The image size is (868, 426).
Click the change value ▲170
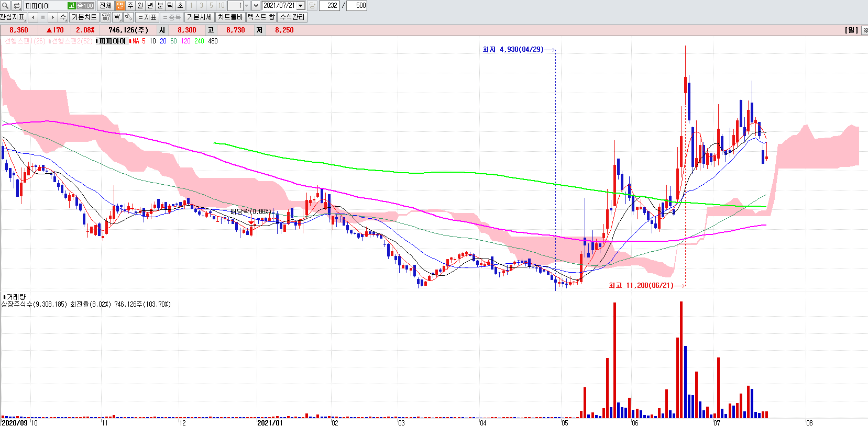[55, 30]
